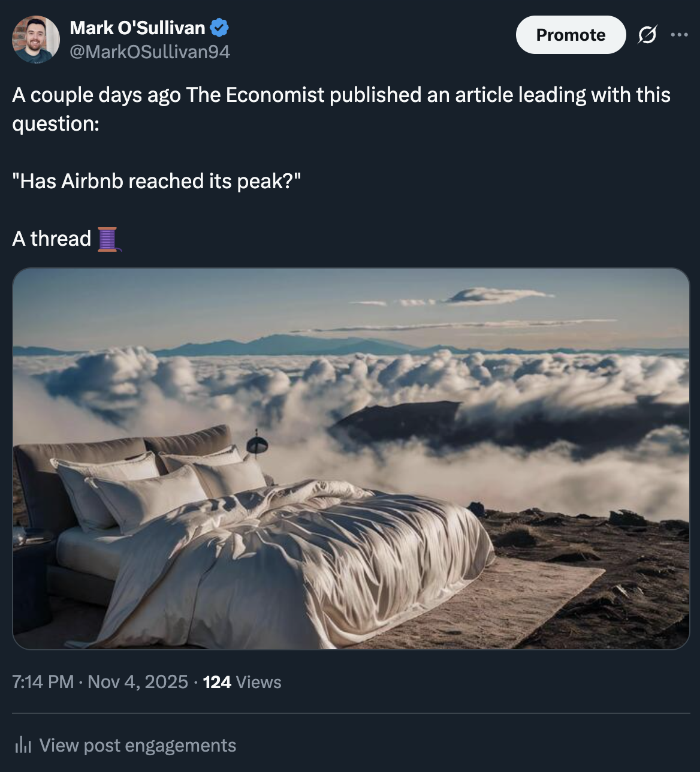The image size is (700, 772).
Task: Open the Mark O'Sullivan display name link
Action: point(137,28)
